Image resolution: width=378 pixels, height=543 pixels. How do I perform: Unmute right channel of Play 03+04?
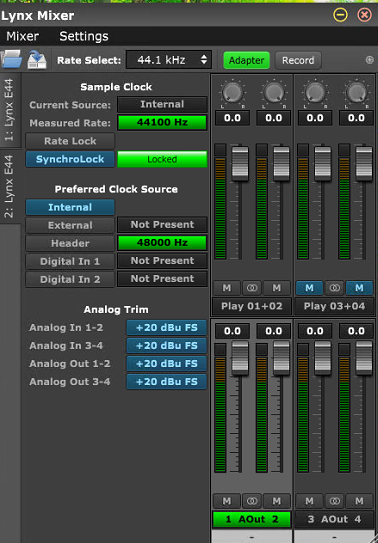click(359, 288)
